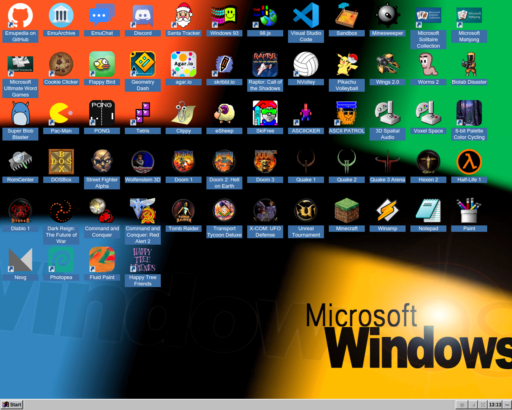Click the fullscreen icon in the system tray
Image resolution: width=512 pixels, height=410 pixels.
pyautogui.click(x=483, y=405)
